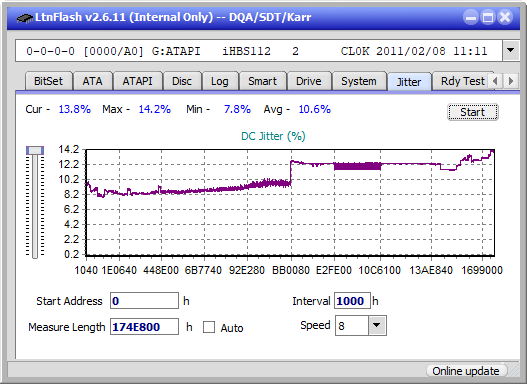Select the Drive tab

[309, 81]
